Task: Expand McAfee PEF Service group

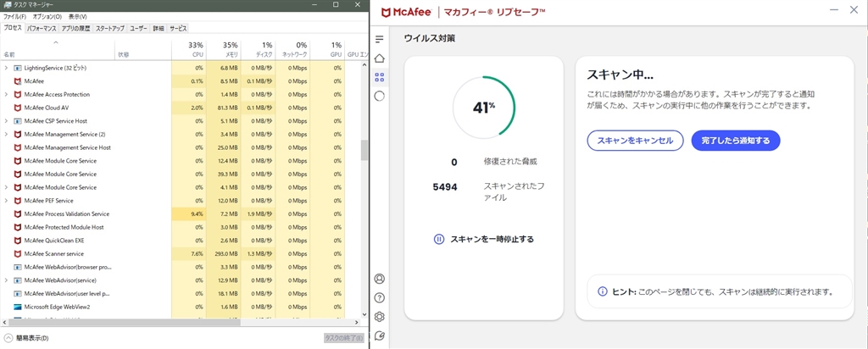Action: click(x=6, y=201)
